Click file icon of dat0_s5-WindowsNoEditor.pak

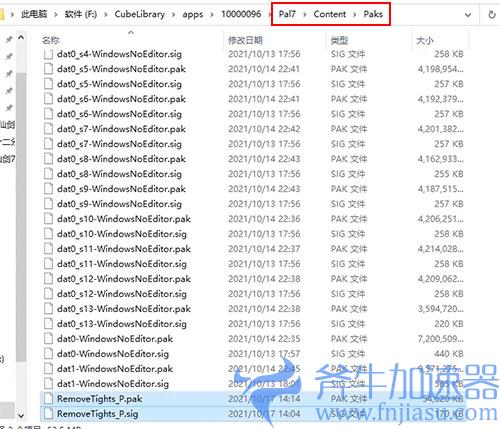49,69
